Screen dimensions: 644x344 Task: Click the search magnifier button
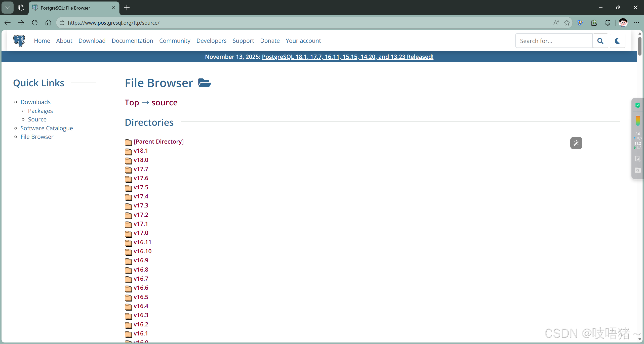pos(600,41)
